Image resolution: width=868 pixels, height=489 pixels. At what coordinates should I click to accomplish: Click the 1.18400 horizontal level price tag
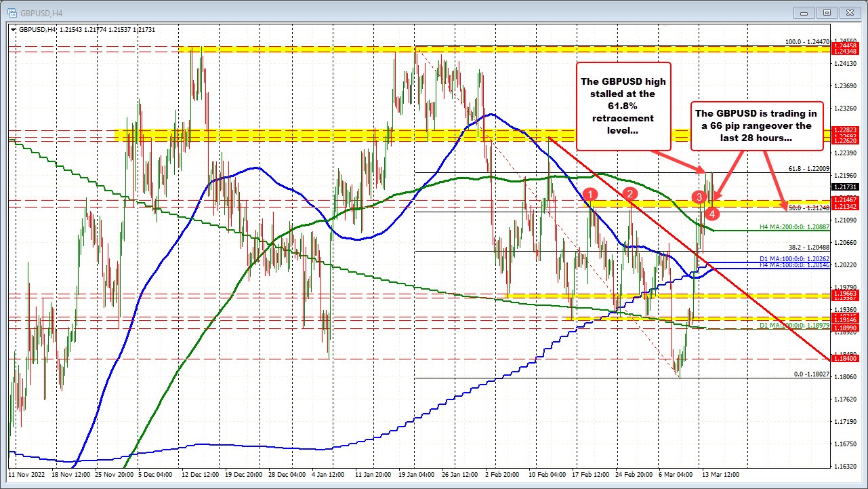(844, 358)
